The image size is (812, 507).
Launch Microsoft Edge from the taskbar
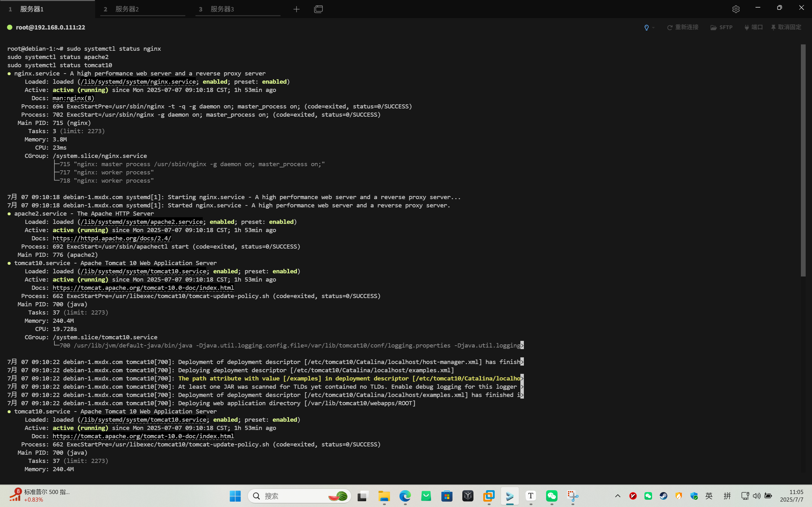(x=405, y=496)
